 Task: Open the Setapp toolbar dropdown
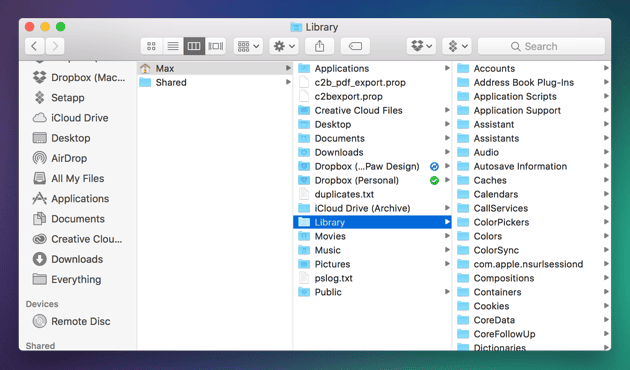tap(457, 46)
